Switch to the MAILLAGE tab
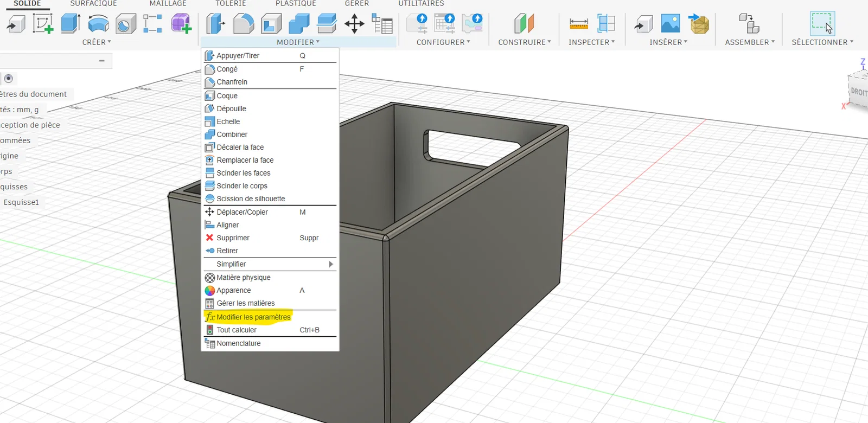Viewport: 868px width, 423px height. (x=168, y=3)
